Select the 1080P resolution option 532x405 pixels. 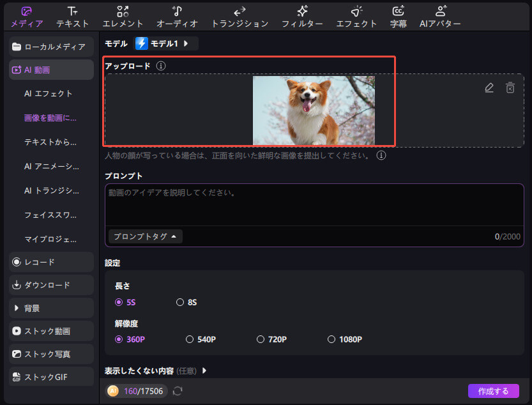[331, 339]
